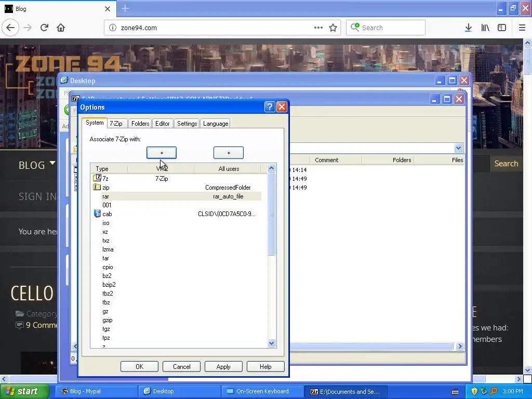Open the downloads arrow icon
Screen dimensions: 532x399
click(468, 28)
